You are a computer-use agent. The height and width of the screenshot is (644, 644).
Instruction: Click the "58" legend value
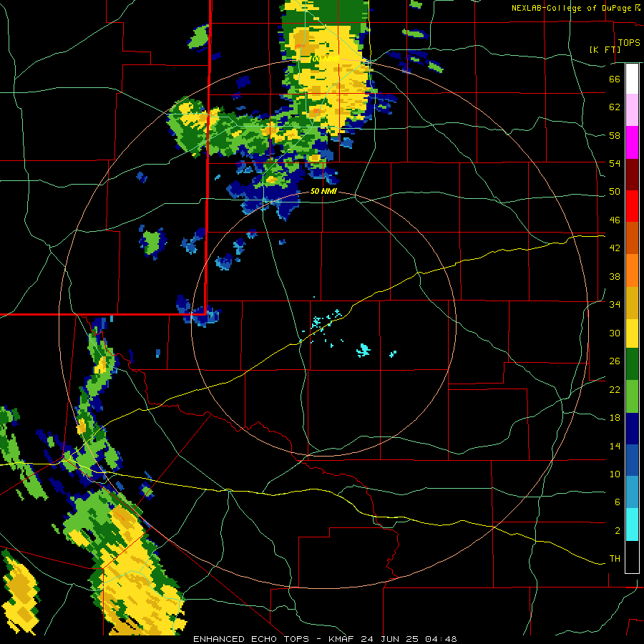pyautogui.click(x=615, y=135)
